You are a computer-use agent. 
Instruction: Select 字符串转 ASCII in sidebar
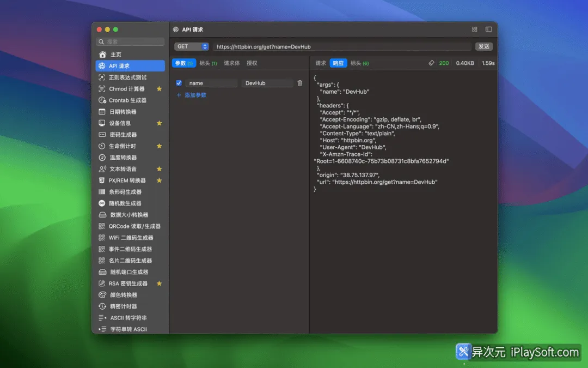coord(128,329)
